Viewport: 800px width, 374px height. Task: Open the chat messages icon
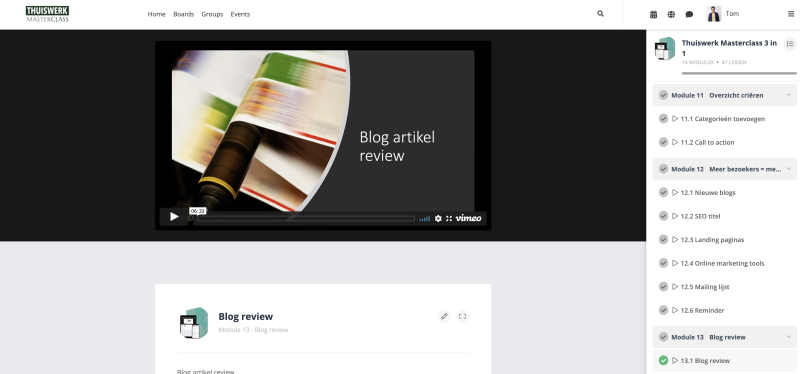[x=689, y=14]
